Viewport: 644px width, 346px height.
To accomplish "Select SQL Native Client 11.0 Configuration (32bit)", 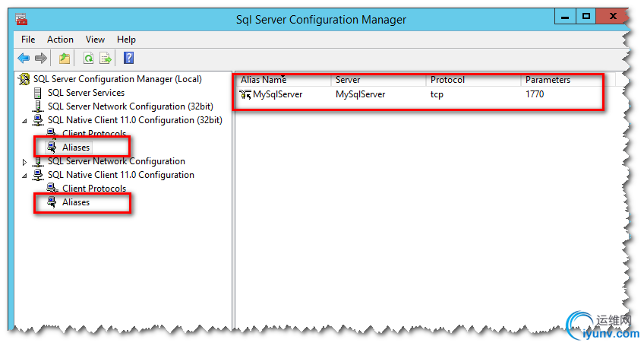I will 134,120.
